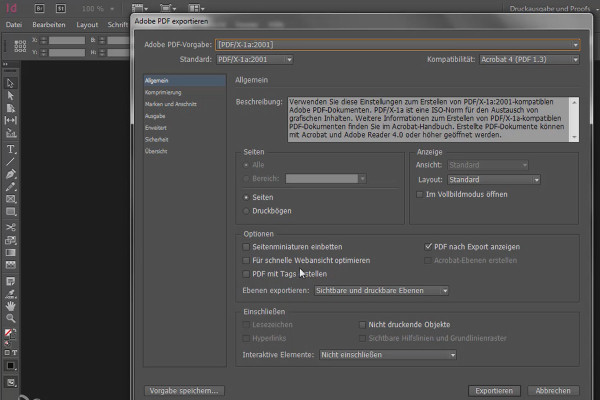The image size is (600, 400).
Task: Select the Eyedropper tool
Action: pos(10,294)
